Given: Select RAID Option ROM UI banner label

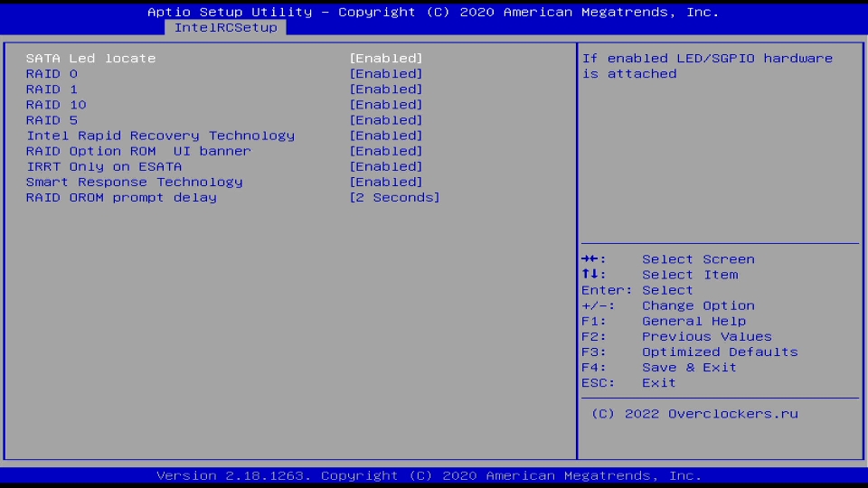Looking at the screenshot, I should [138, 151].
